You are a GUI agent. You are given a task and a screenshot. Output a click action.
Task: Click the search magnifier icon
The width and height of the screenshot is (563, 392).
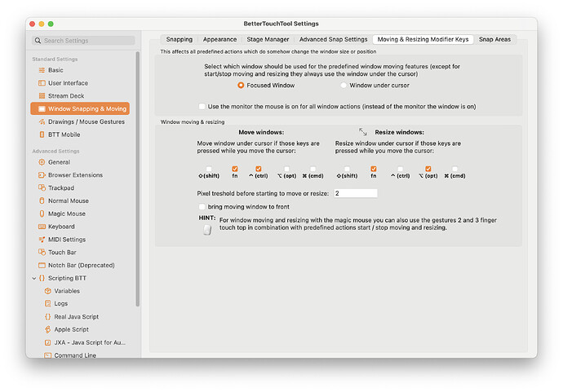tap(38, 41)
